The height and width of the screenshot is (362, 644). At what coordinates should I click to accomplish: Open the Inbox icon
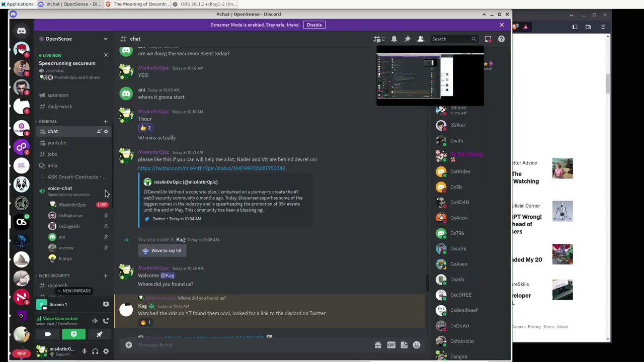(x=488, y=39)
